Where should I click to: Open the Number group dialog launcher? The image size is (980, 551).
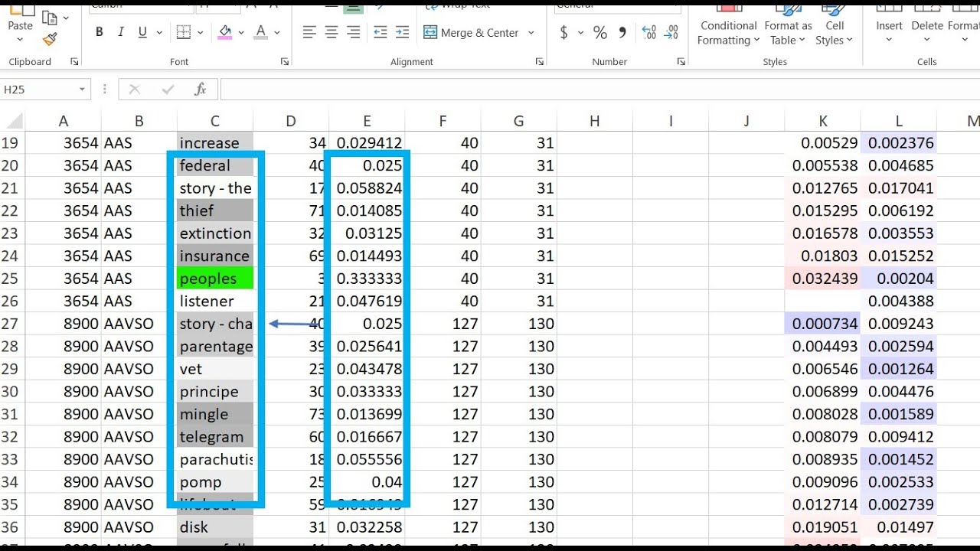pos(681,62)
